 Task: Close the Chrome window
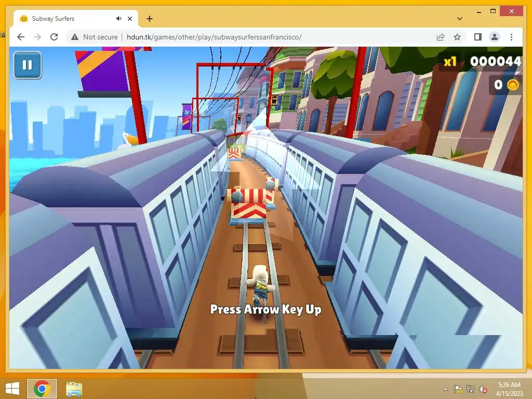click(512, 11)
